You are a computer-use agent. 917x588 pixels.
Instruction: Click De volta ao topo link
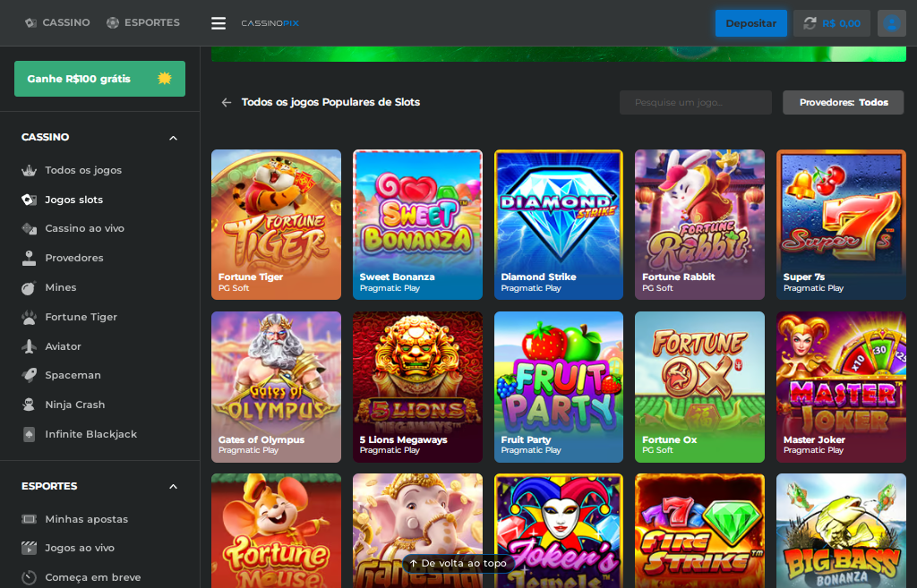(x=458, y=564)
